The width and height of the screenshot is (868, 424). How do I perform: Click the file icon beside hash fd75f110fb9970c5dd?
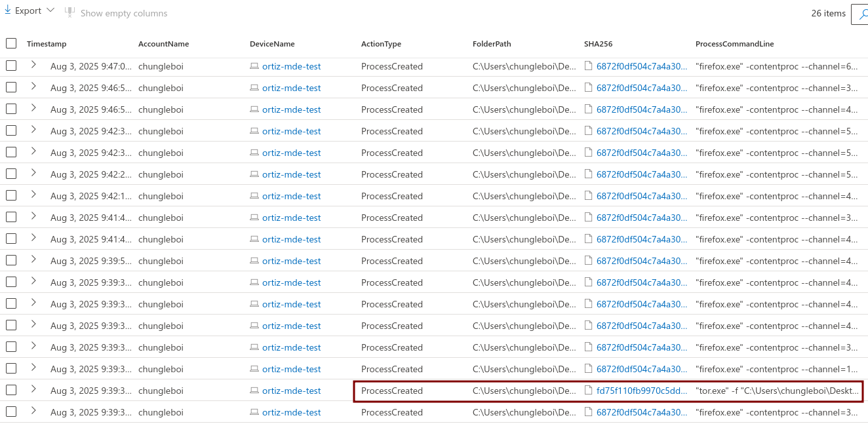(x=589, y=391)
